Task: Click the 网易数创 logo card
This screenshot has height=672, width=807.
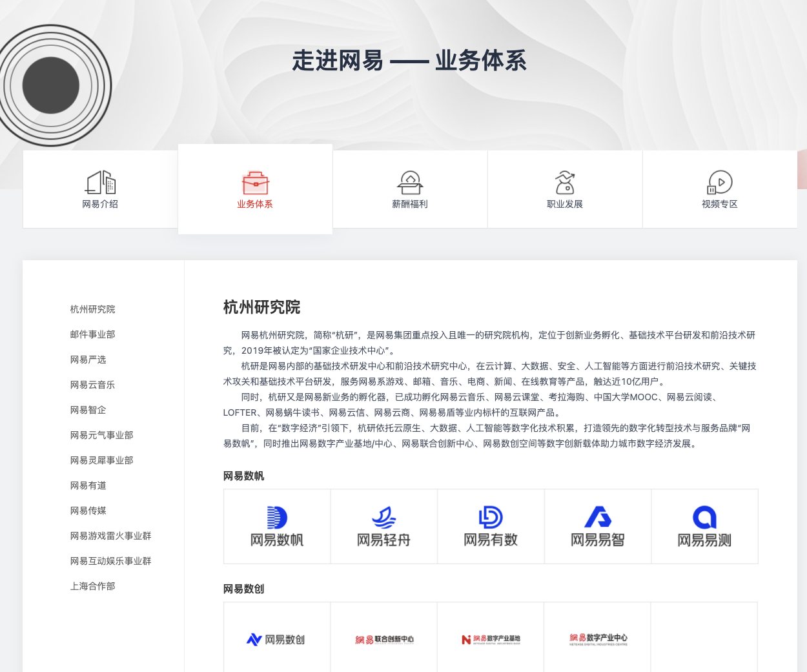Action: click(x=277, y=639)
